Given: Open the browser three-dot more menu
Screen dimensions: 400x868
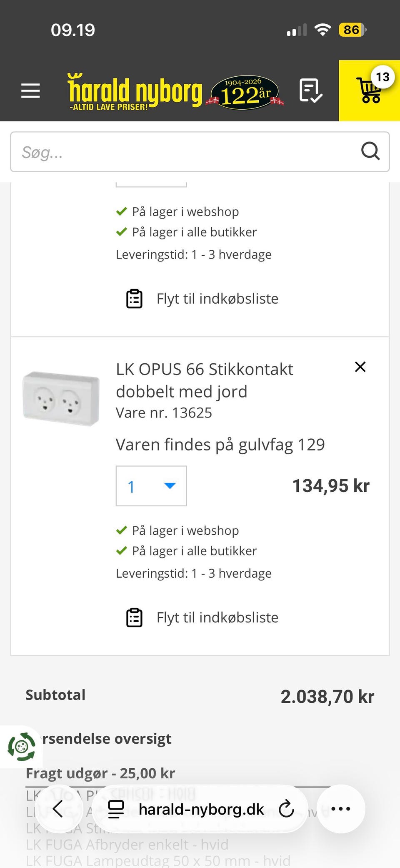Looking at the screenshot, I should [340, 809].
